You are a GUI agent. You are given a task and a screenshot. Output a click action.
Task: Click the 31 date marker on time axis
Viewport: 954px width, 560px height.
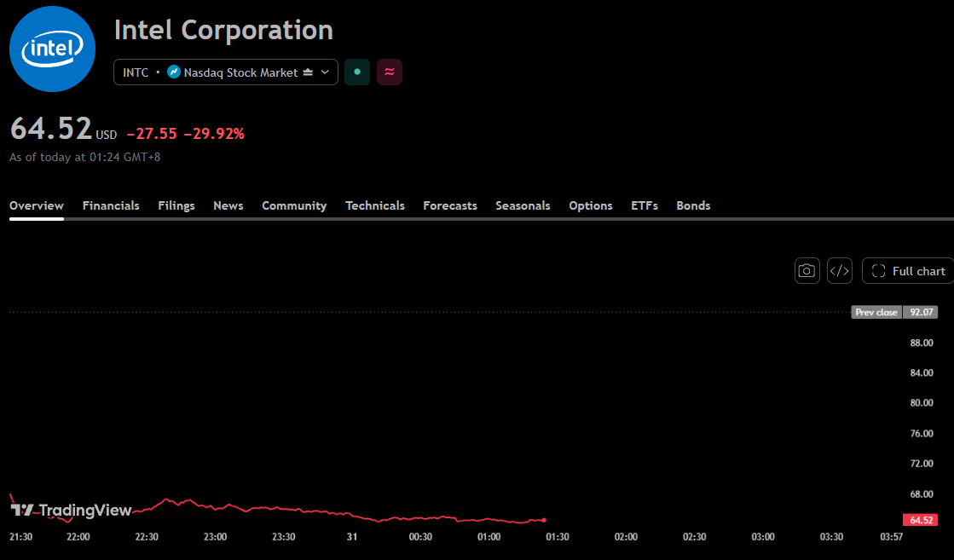click(x=351, y=537)
